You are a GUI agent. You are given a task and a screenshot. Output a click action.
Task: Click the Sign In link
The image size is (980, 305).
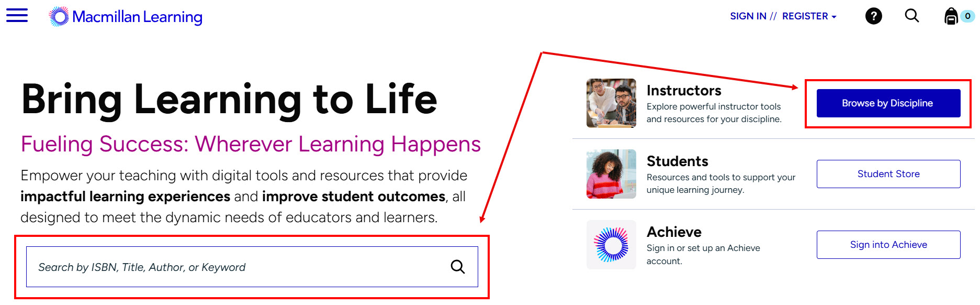(x=748, y=16)
